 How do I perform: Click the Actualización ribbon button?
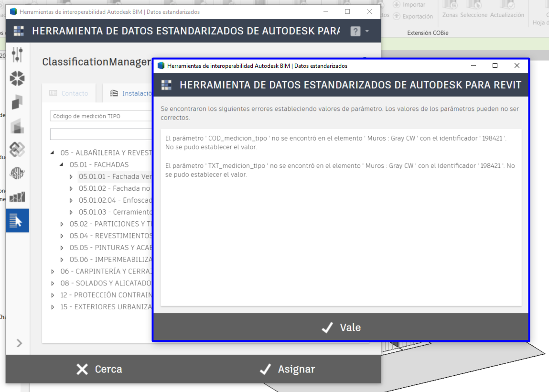tap(507, 10)
